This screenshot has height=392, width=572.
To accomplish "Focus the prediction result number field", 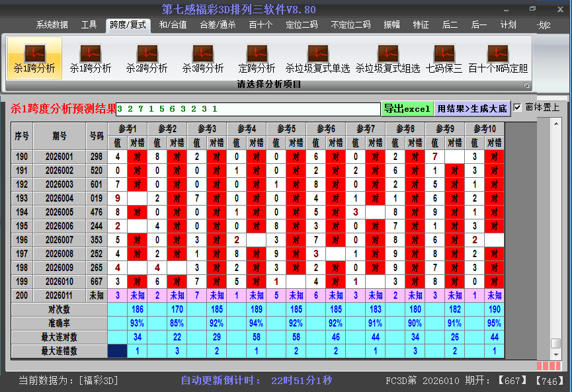I will point(248,109).
